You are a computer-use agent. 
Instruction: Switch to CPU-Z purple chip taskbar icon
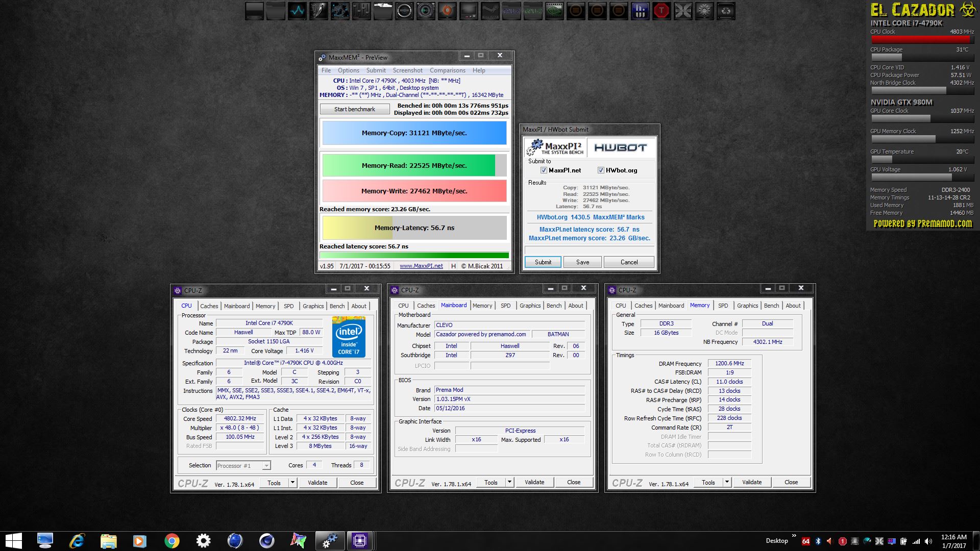pos(360,541)
